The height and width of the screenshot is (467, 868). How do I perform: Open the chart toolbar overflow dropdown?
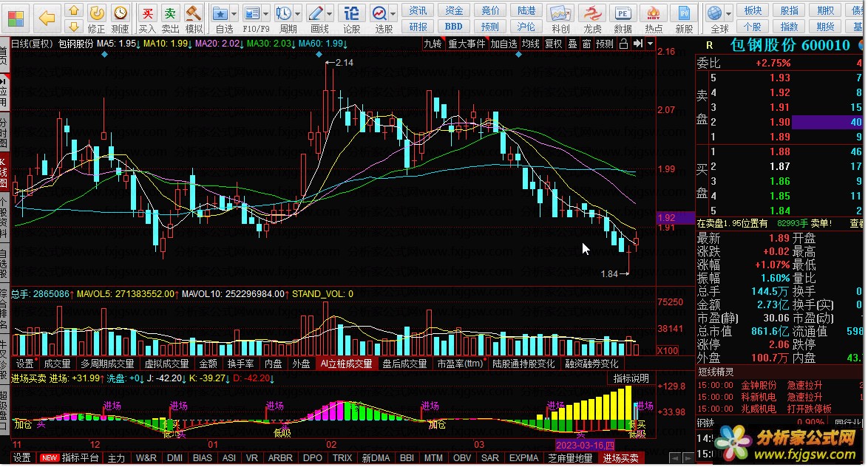651,44
